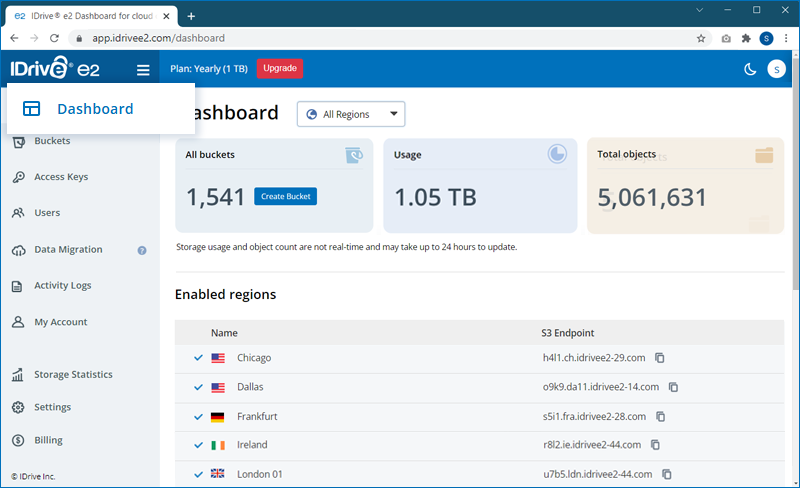Image resolution: width=800 pixels, height=488 pixels.
Task: Click the pie chart icon in Usage card
Action: coord(557,154)
